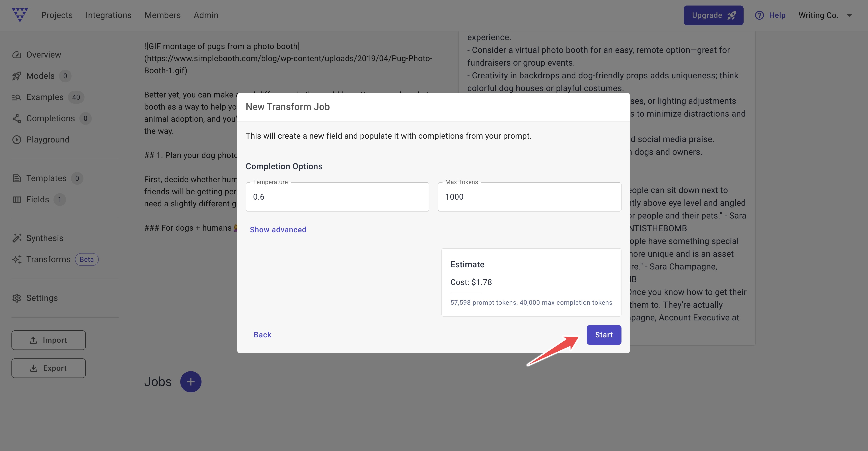
Task: Expand Show advanced options section
Action: (278, 229)
